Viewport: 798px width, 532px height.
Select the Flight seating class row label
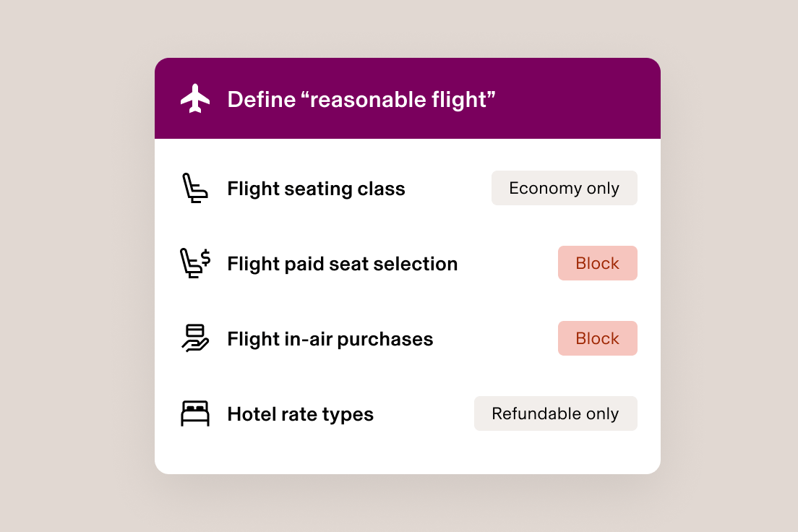[x=316, y=188]
